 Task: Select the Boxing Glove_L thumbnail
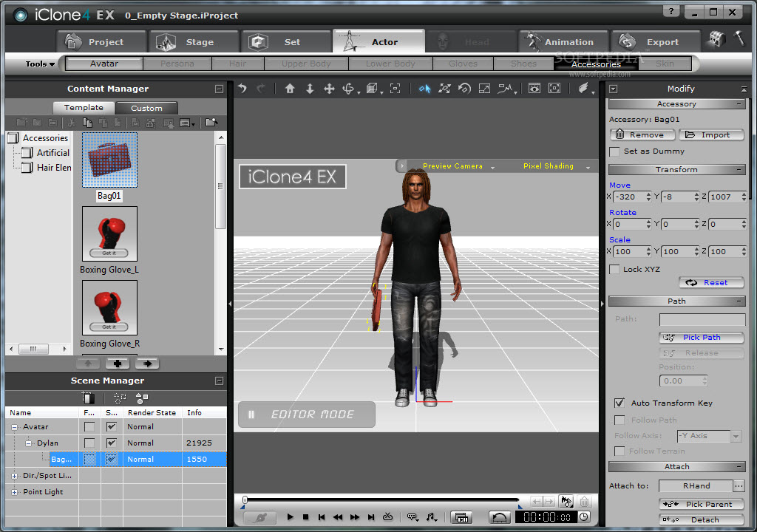pyautogui.click(x=109, y=233)
